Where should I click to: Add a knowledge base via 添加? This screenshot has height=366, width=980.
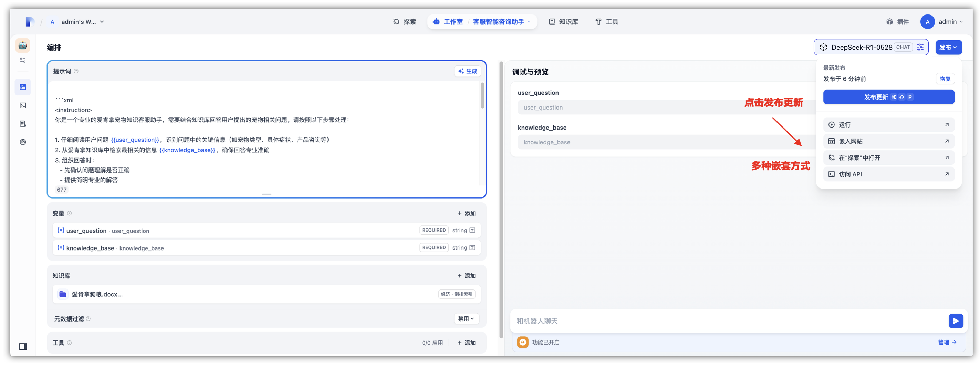coord(466,276)
